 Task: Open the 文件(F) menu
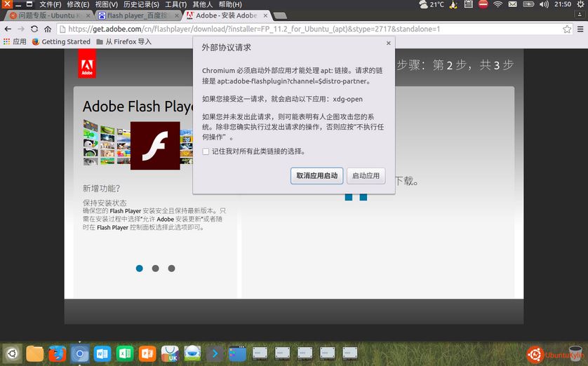pyautogui.click(x=51, y=4)
